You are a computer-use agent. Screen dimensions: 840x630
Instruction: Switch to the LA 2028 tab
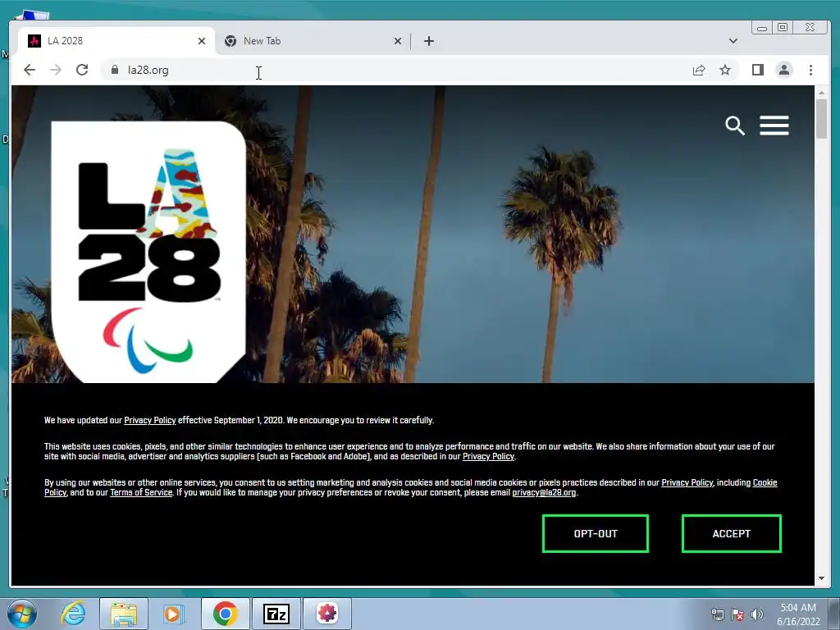[x=116, y=41]
